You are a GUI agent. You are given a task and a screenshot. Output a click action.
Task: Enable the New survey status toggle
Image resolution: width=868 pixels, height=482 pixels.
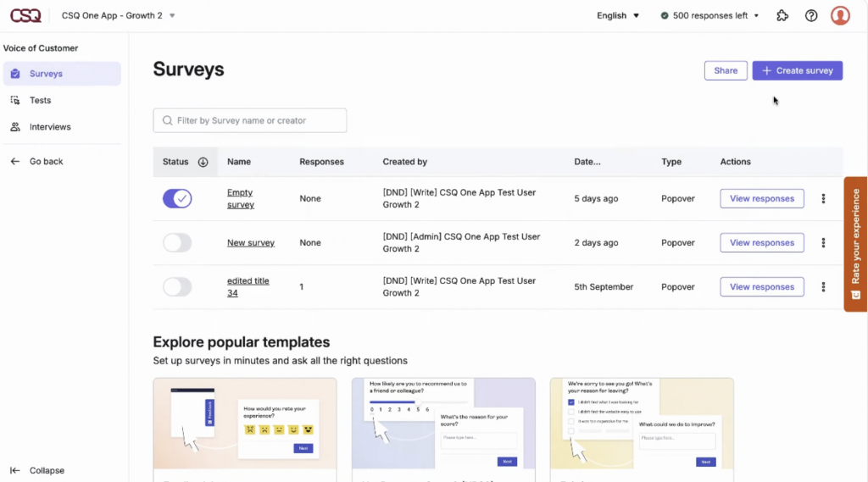click(177, 243)
